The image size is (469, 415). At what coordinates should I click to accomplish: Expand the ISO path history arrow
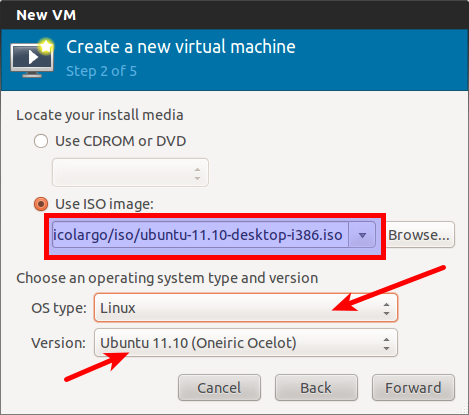click(x=362, y=235)
